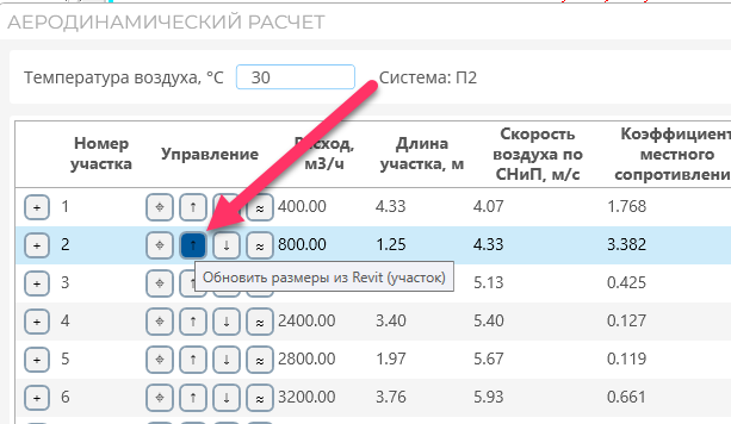Click the length cell 1.97
This screenshot has width=731, height=424.
tap(391, 359)
